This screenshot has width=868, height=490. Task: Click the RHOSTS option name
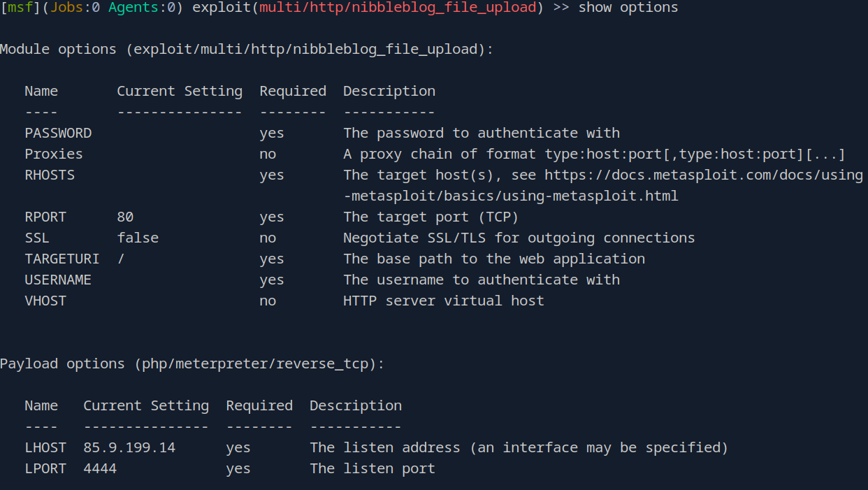[50, 175]
